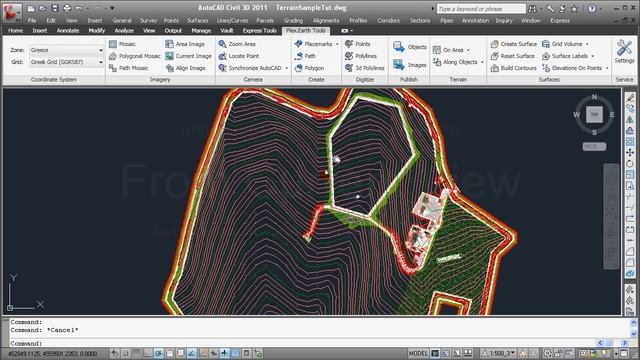The image size is (640, 360).
Task: Toggle Lineweight display in the status bar
Action: [224, 353]
